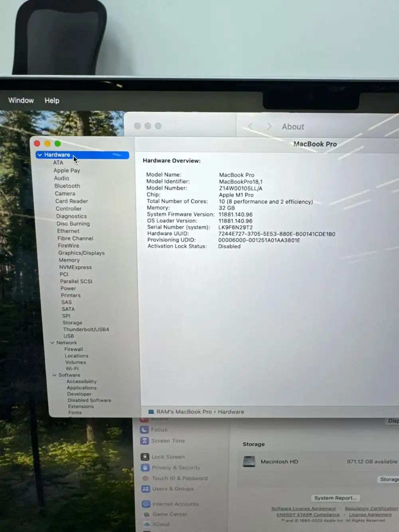Collapse the Software disclosure arrow

coord(55,375)
